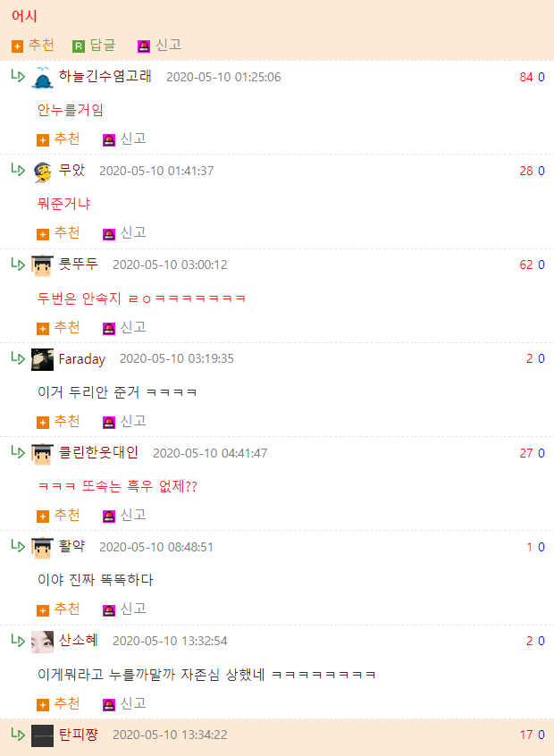Click 탄피쨩's dark avatar image
The width and height of the screenshot is (554, 756).
(42, 735)
